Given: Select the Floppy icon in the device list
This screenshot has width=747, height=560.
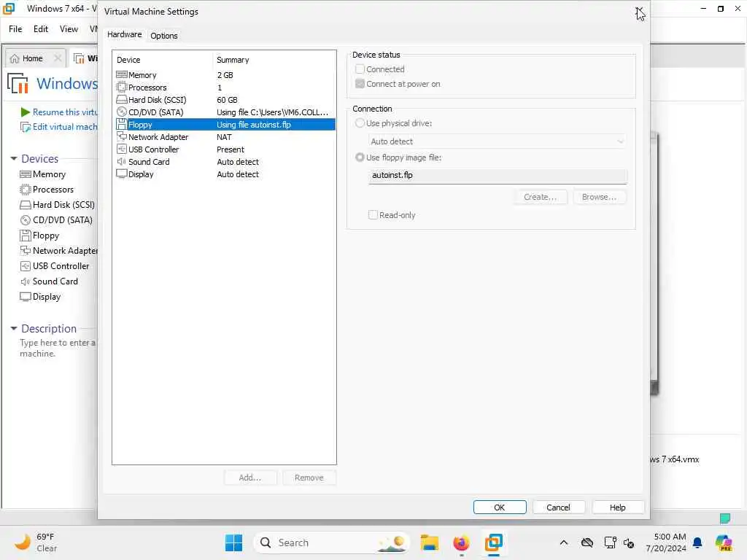Looking at the screenshot, I should pos(122,124).
